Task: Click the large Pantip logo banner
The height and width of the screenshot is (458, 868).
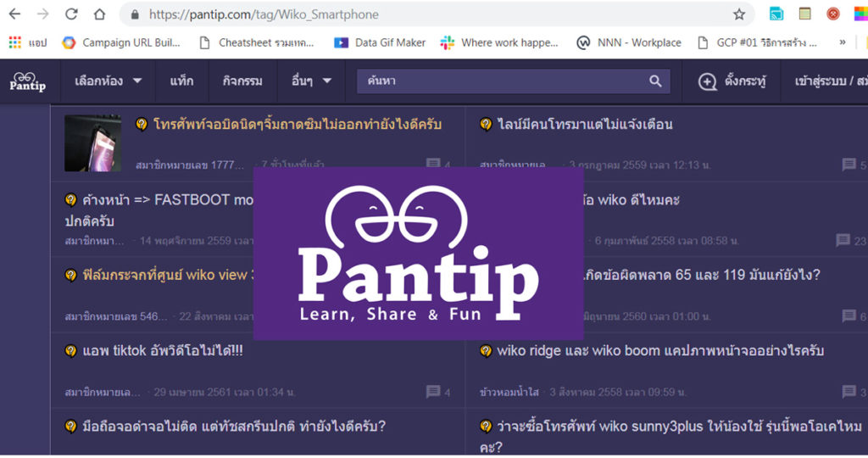Action: (x=419, y=254)
